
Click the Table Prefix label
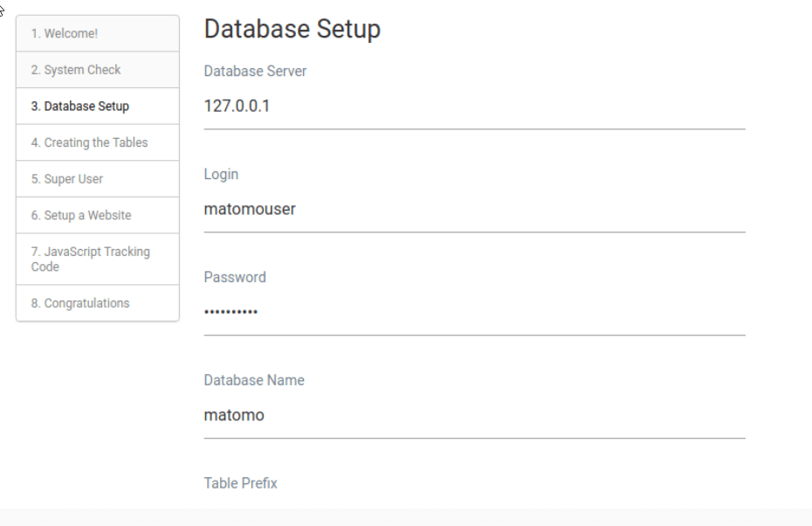tap(241, 483)
